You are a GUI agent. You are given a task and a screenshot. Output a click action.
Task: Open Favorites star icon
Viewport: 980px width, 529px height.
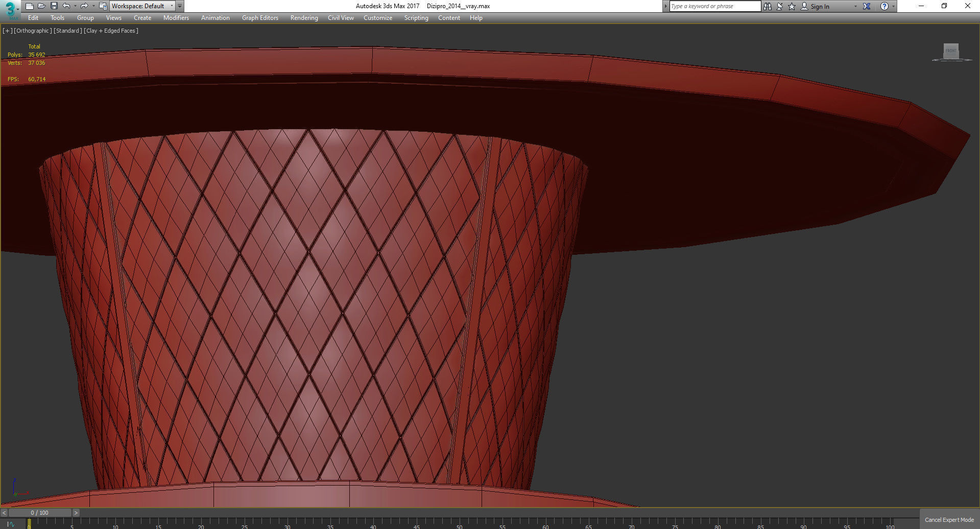click(792, 6)
